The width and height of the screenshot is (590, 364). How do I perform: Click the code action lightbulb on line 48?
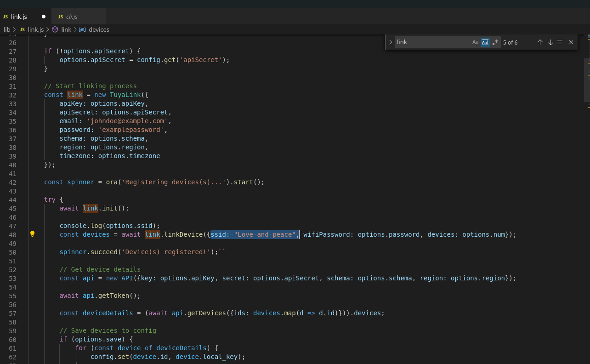click(32, 234)
